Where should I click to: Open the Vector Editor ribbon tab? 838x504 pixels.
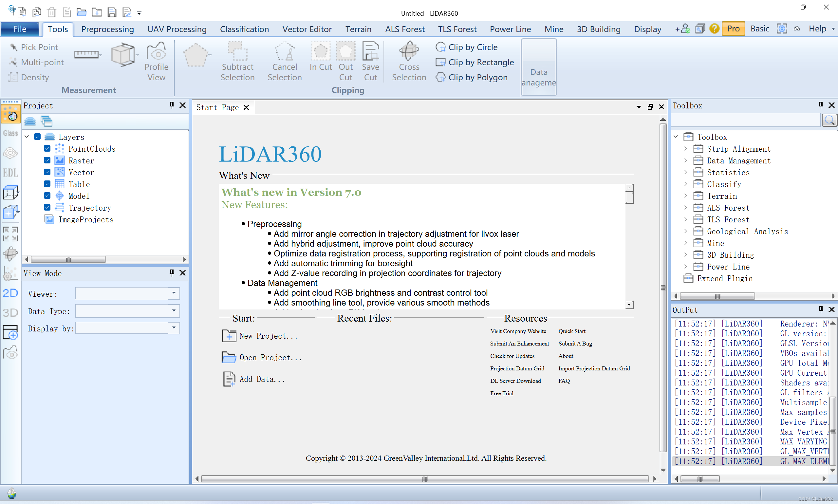[307, 29]
